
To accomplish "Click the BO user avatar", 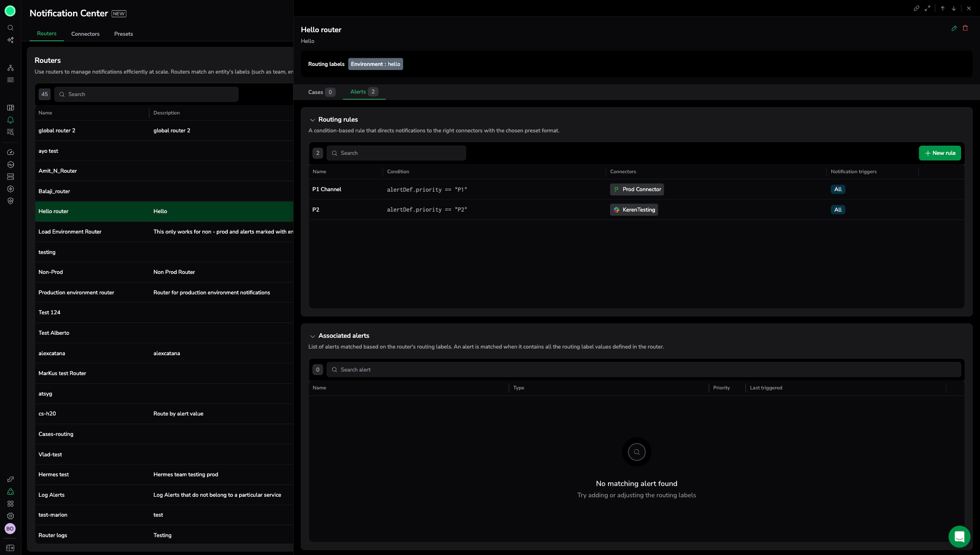I will pyautogui.click(x=10, y=529).
